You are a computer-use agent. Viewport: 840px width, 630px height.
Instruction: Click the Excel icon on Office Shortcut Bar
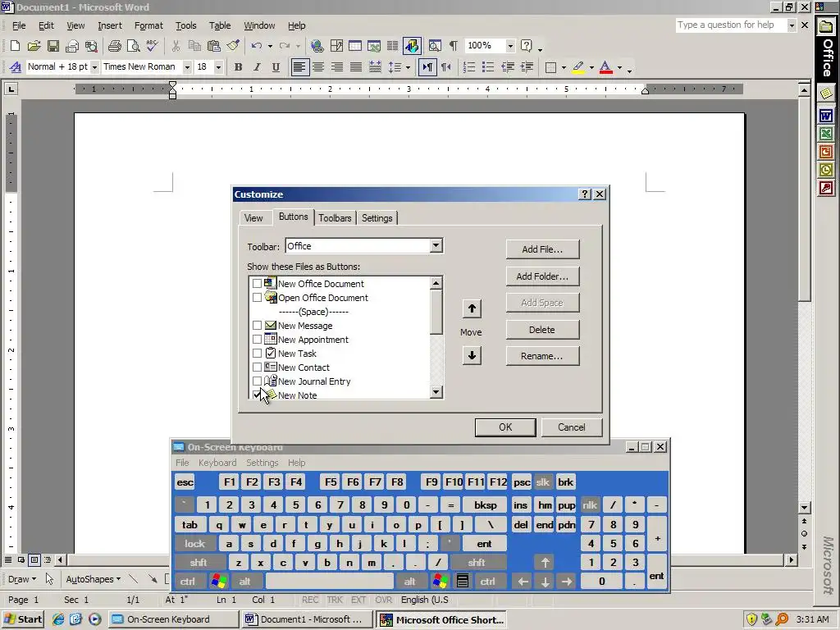click(826, 134)
